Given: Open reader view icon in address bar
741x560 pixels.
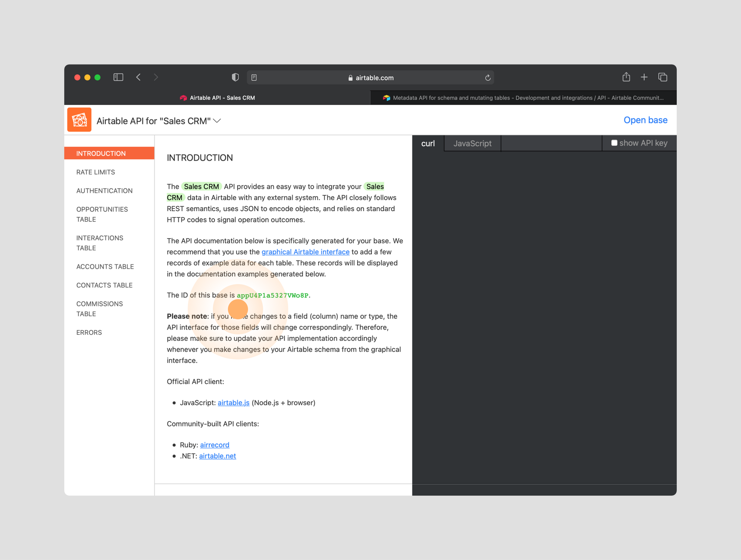Looking at the screenshot, I should click(254, 77).
